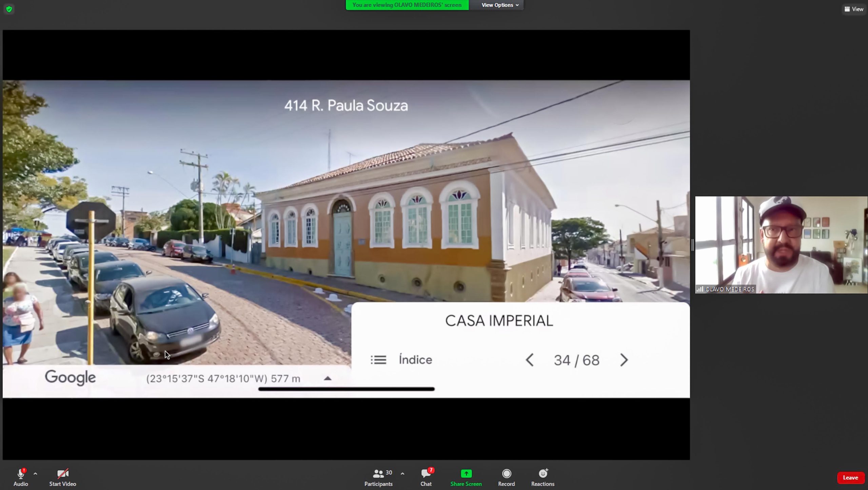The height and width of the screenshot is (490, 868).
Task: Unmute via the Audio microphone icon
Action: point(21,474)
